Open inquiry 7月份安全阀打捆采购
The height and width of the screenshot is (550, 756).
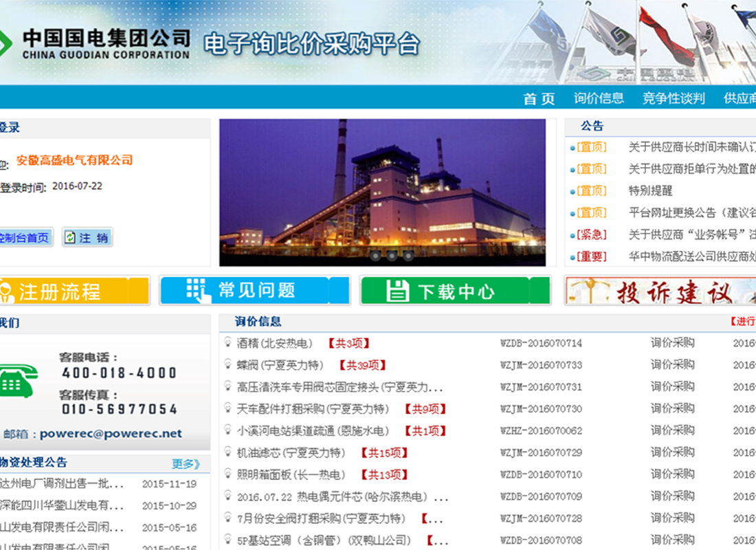tap(321, 518)
